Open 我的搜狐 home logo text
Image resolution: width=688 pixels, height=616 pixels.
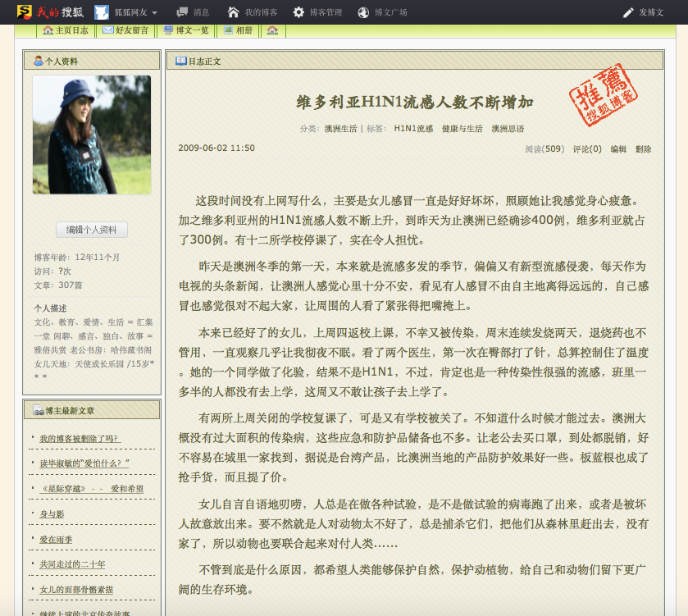60,11
